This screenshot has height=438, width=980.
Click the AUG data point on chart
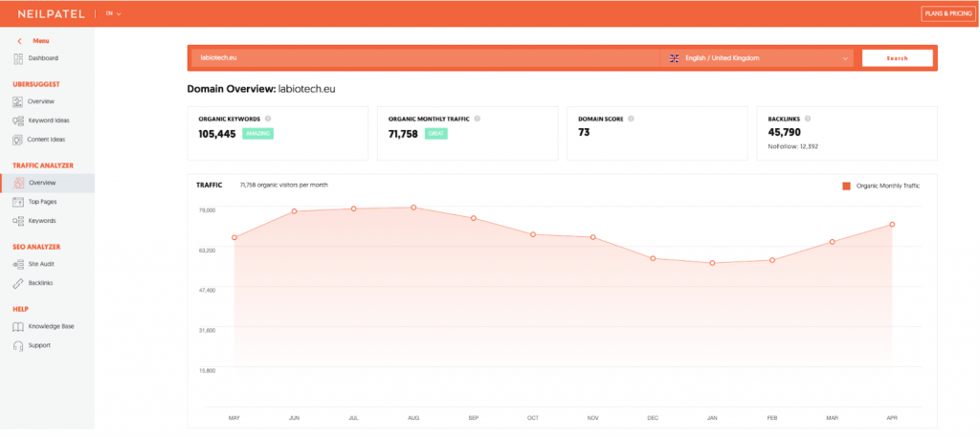click(413, 208)
